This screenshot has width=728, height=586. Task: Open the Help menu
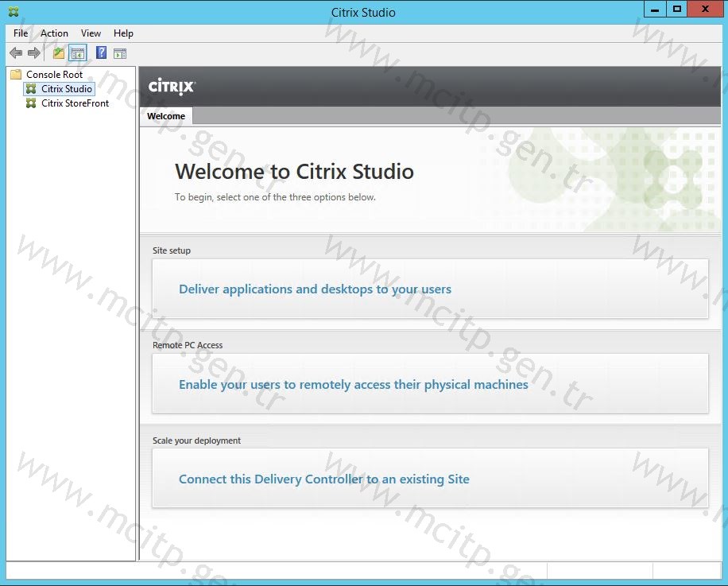click(x=123, y=33)
